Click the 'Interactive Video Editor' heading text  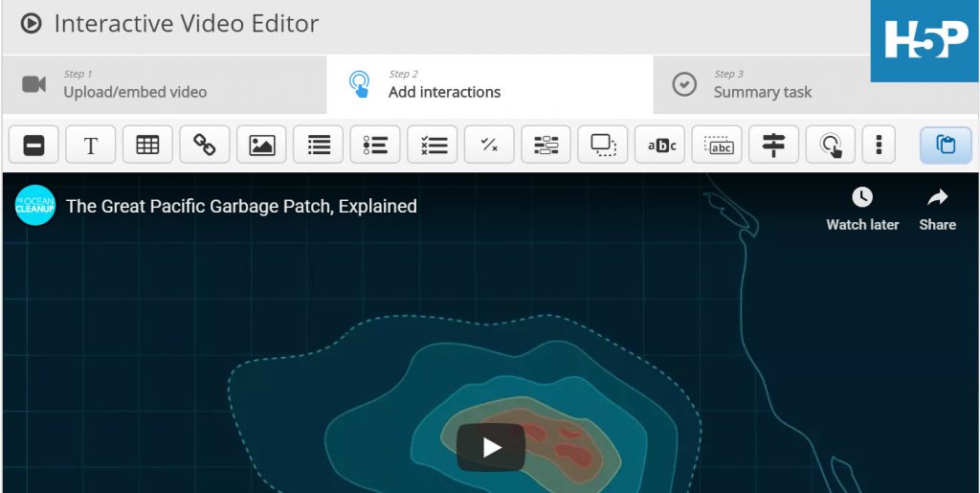(187, 24)
